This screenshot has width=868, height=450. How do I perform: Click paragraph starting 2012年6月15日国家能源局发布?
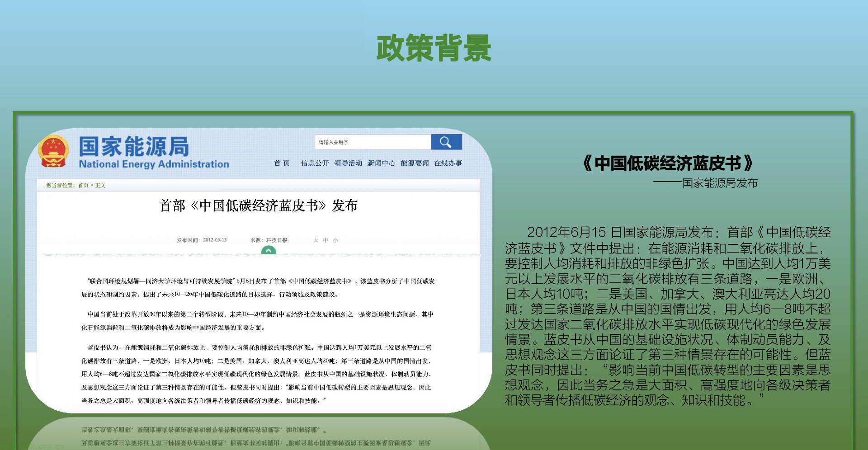[x=668, y=316]
